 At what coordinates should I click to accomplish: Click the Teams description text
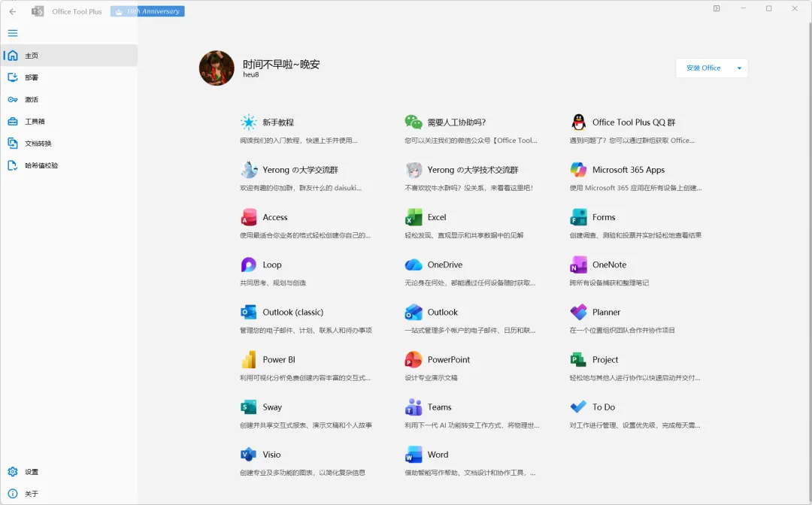[471, 425]
